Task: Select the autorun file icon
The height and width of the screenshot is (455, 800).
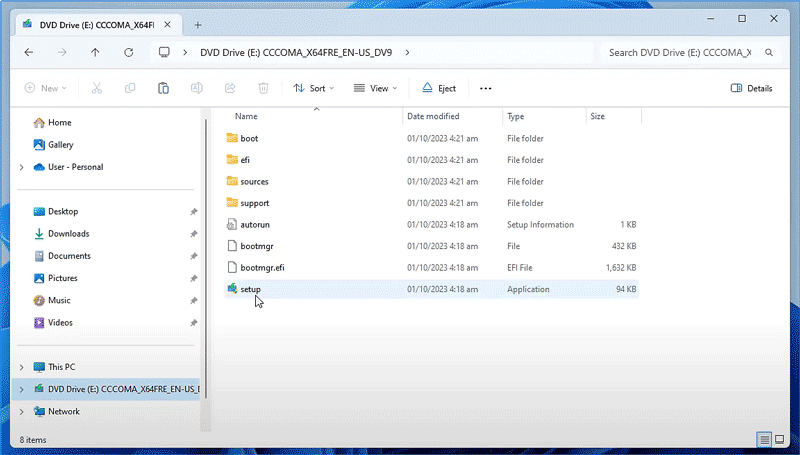Action: click(232, 224)
